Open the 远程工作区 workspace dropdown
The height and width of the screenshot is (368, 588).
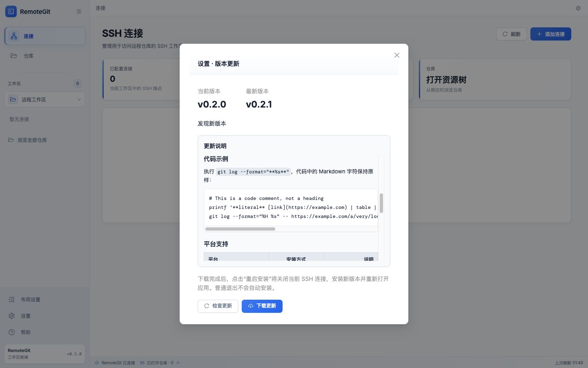pos(45,99)
